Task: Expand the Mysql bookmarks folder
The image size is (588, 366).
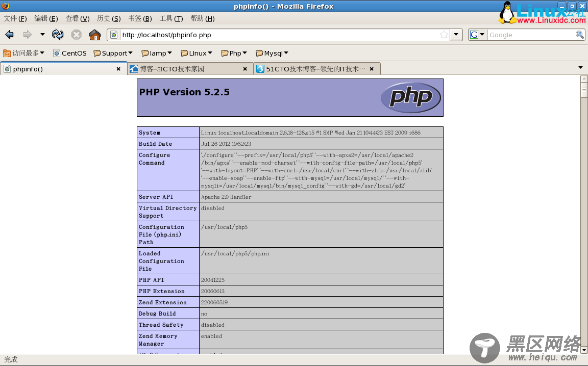Action: 272,53
